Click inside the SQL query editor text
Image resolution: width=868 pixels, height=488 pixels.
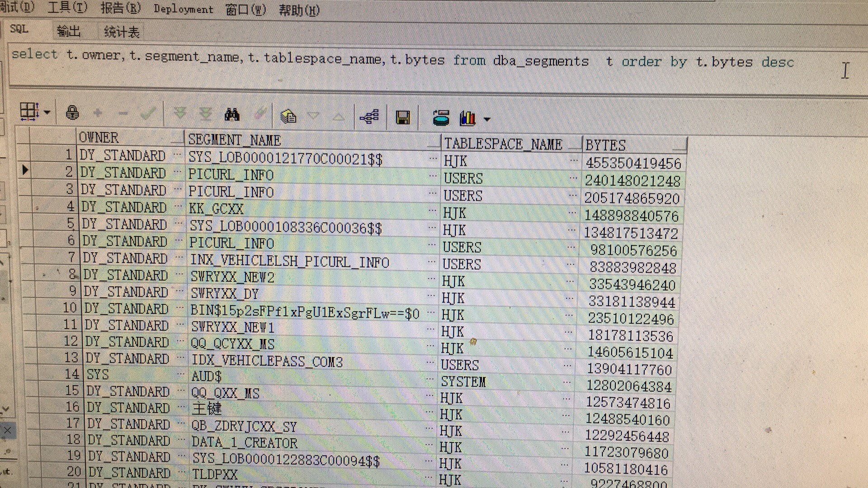point(316,59)
